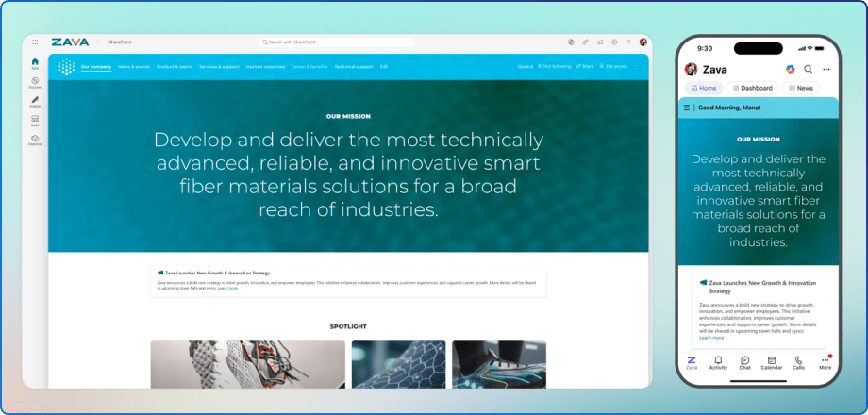
Task: Open OneDrive in the left app rail
Action: (35, 140)
